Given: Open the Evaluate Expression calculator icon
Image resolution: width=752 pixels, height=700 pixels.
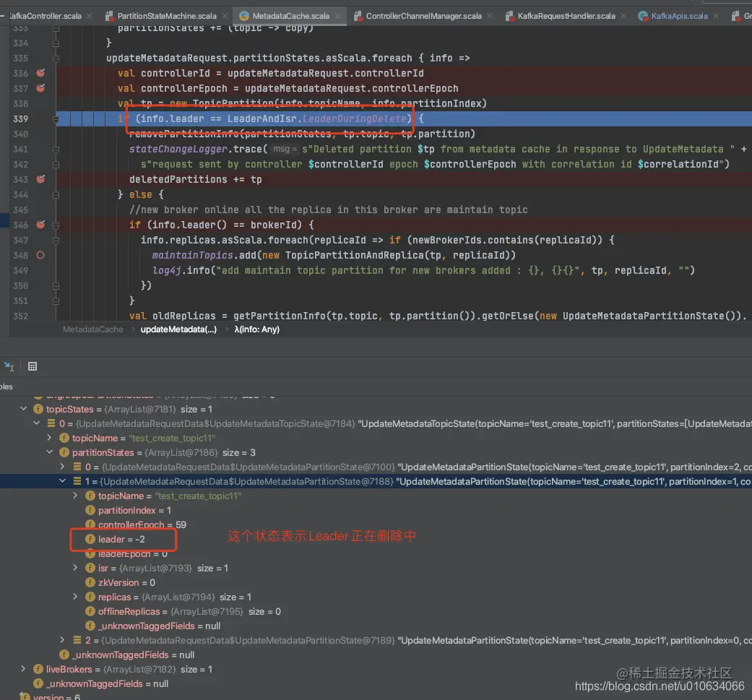Looking at the screenshot, I should pos(32,367).
